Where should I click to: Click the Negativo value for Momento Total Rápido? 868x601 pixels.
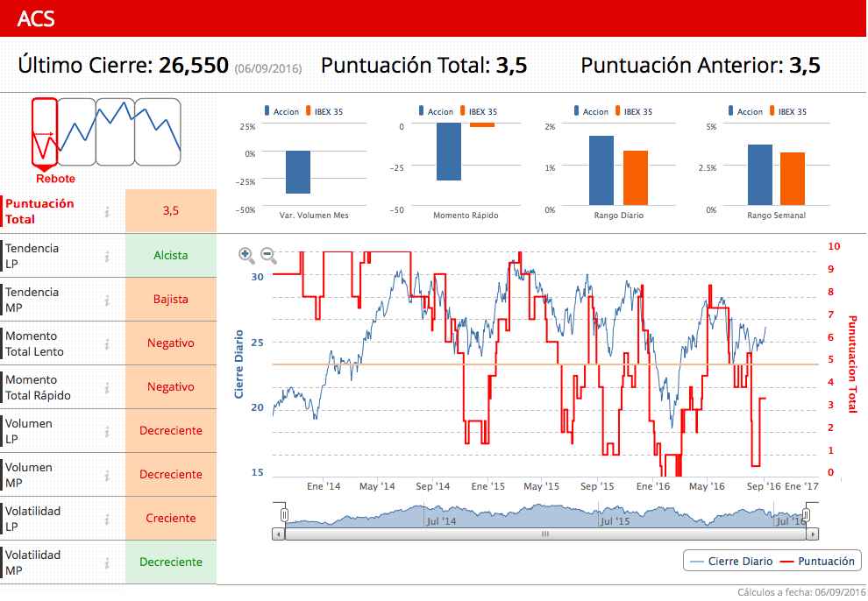170,386
